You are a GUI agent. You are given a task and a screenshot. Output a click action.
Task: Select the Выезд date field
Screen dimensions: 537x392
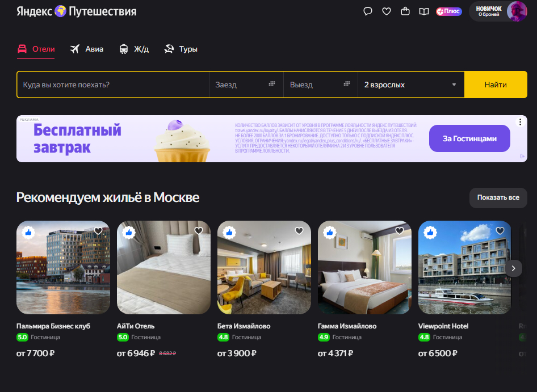(x=321, y=85)
